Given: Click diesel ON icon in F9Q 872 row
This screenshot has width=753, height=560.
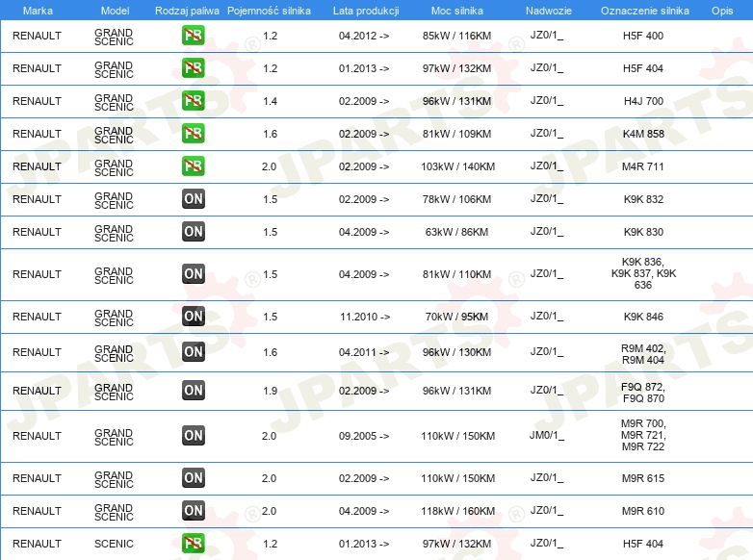Looking at the screenshot, I should [193, 390].
